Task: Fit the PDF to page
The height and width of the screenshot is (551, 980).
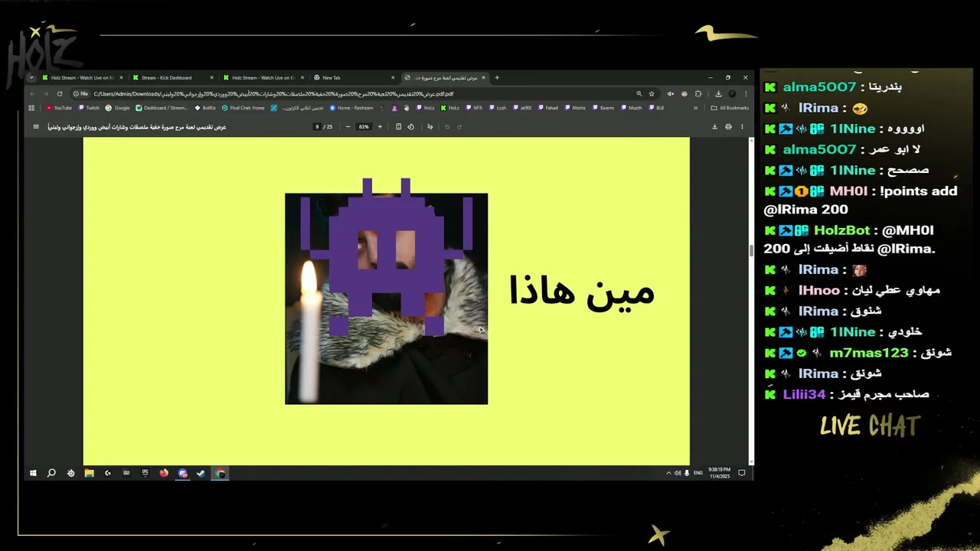Action: [398, 127]
